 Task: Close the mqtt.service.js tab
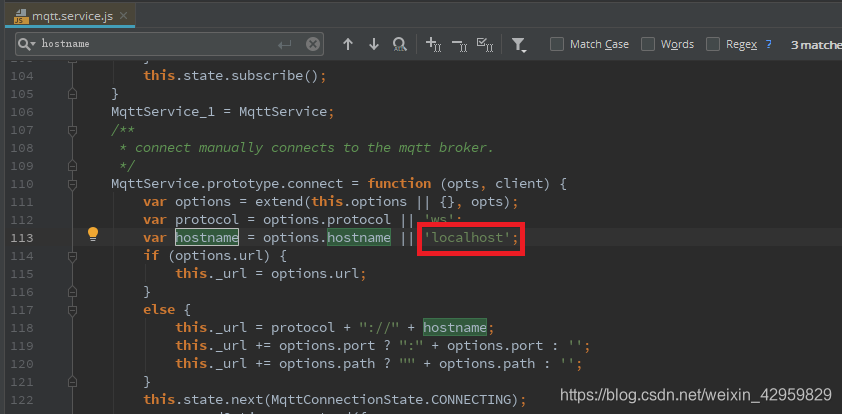[124, 16]
